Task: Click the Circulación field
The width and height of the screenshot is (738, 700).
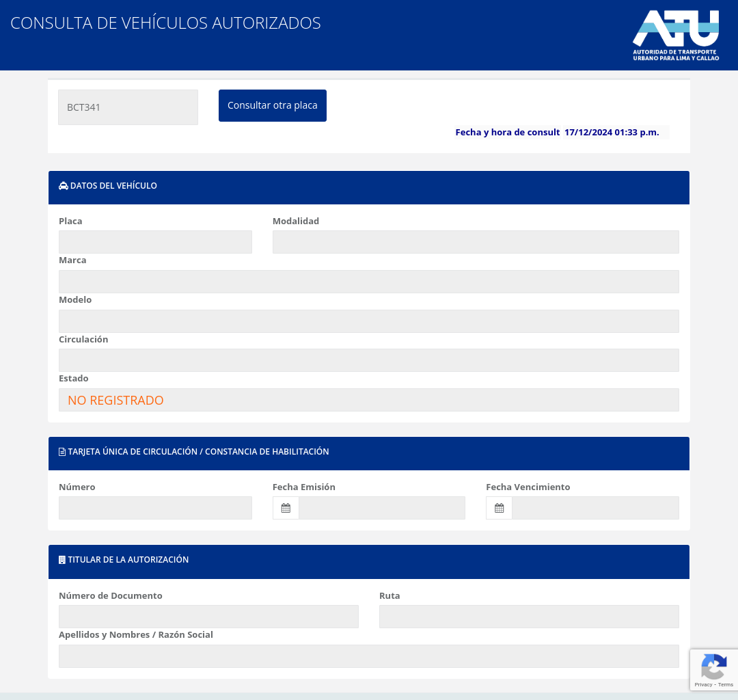Action: 369,360
